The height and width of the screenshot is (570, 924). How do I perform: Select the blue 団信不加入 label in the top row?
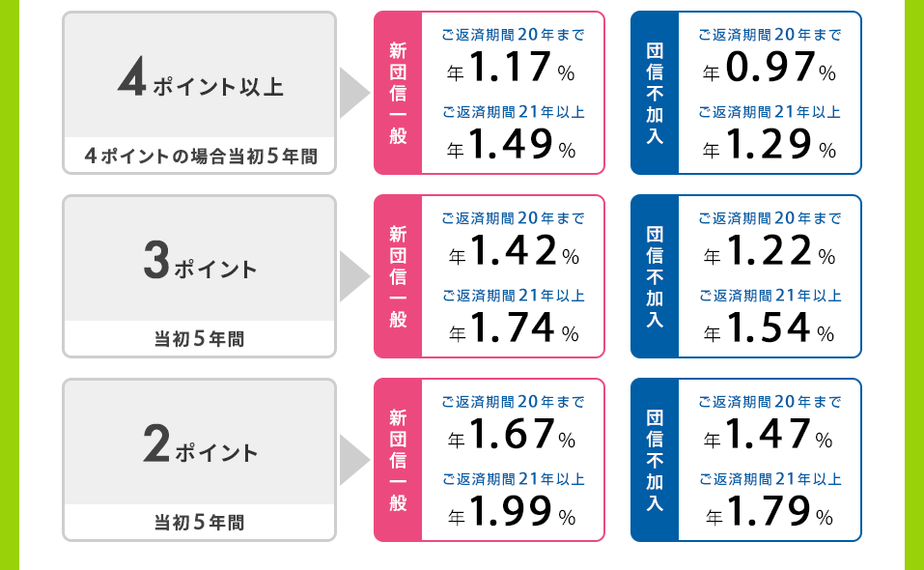click(655, 93)
